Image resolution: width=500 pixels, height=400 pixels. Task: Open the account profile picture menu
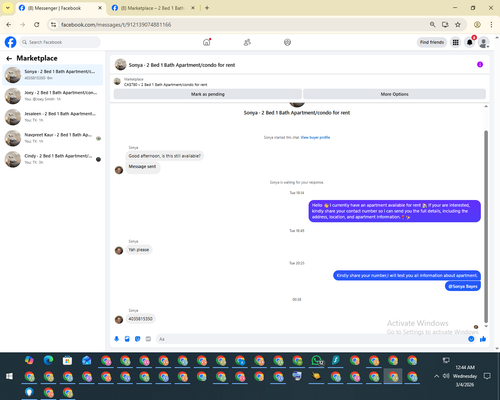[484, 42]
